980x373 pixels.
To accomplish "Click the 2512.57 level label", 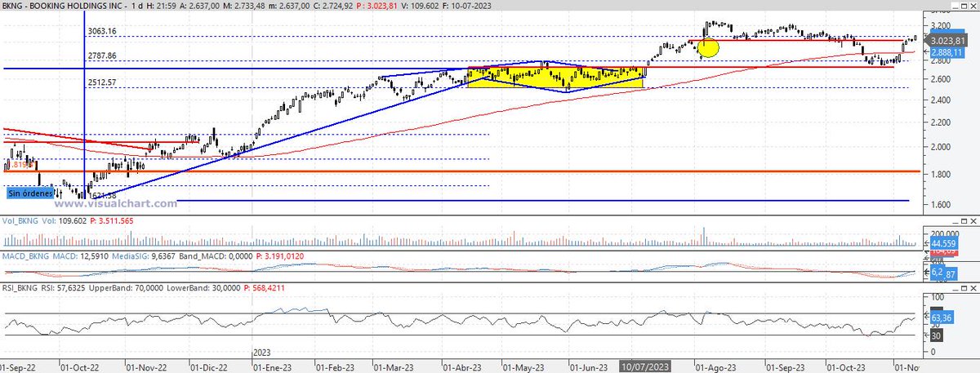I will point(104,82).
